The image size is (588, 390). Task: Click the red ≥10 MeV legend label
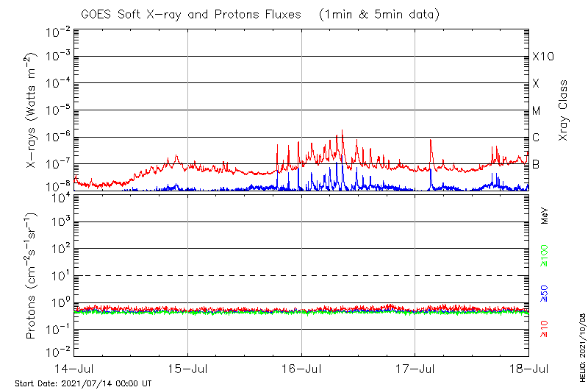(x=545, y=329)
